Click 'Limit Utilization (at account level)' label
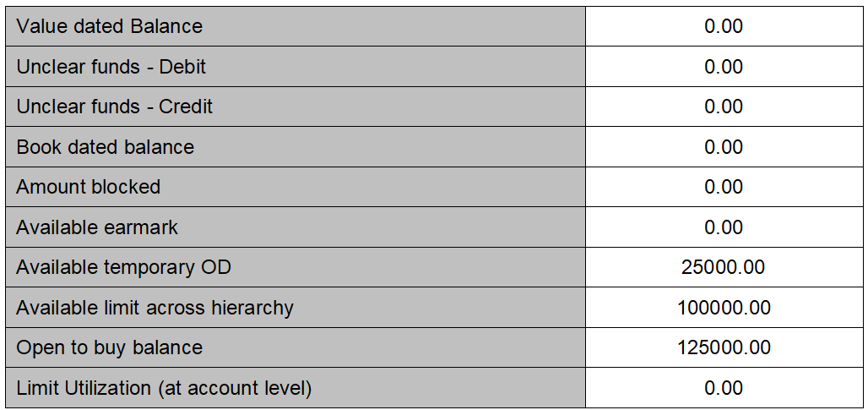The height and width of the screenshot is (410, 868). (165, 388)
